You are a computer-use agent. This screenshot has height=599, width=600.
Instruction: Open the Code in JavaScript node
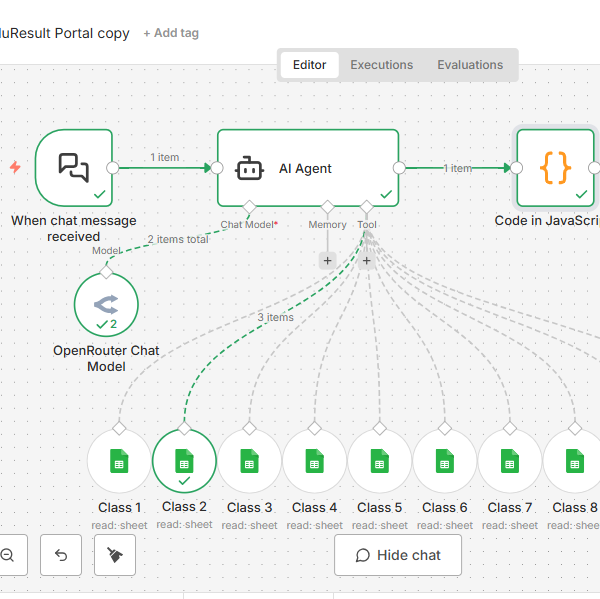tap(556, 168)
